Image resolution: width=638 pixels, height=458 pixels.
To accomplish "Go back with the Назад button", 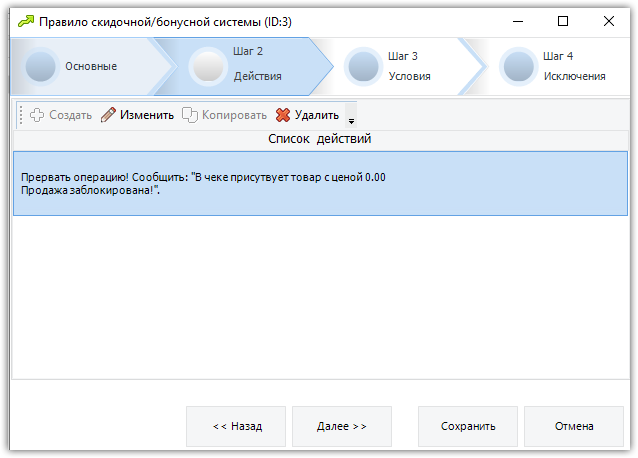I will click(x=236, y=426).
